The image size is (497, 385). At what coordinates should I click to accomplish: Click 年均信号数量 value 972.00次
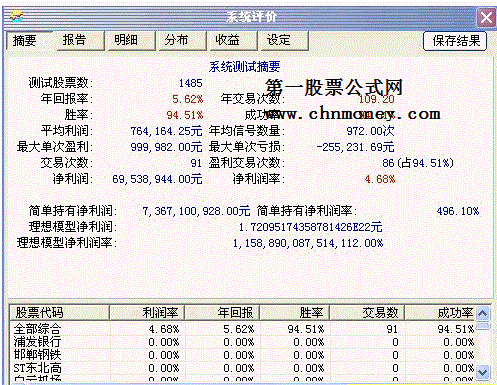coord(370,131)
